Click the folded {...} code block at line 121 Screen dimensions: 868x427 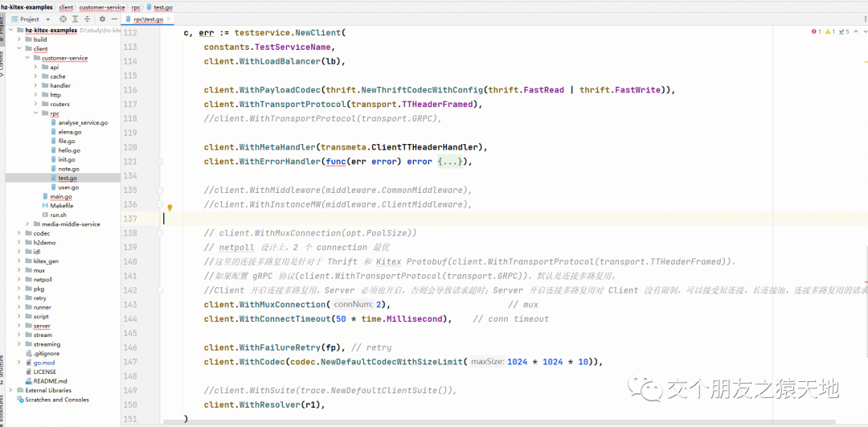pyautogui.click(x=449, y=162)
